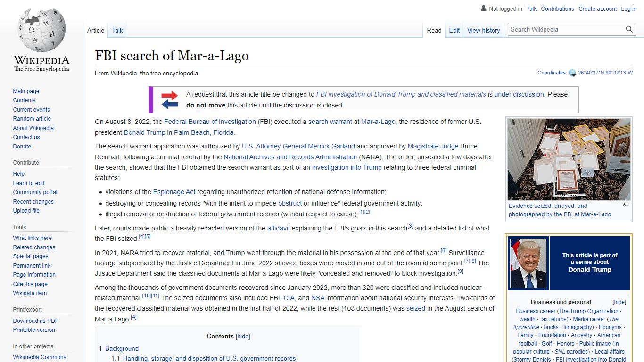Open the View history tab

click(483, 30)
